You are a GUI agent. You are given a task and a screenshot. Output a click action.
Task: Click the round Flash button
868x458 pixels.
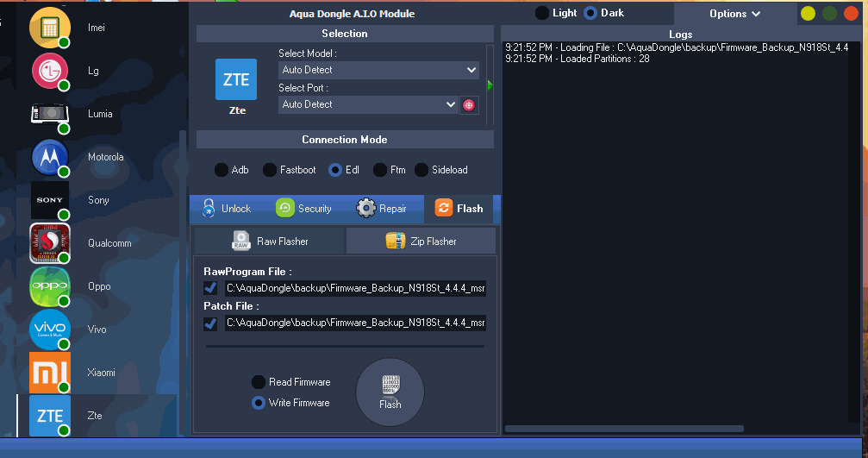[x=390, y=392]
